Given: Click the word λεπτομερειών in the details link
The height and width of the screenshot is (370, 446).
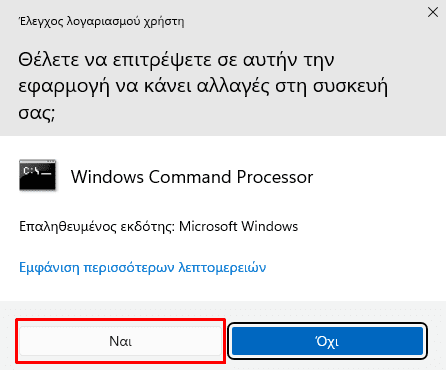Looking at the screenshot, I should 222,267.
